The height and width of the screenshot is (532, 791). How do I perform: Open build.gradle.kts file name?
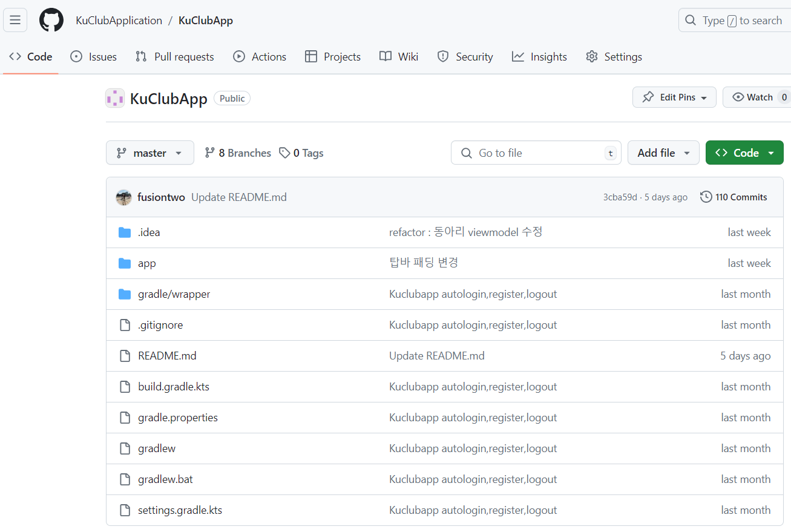(174, 387)
